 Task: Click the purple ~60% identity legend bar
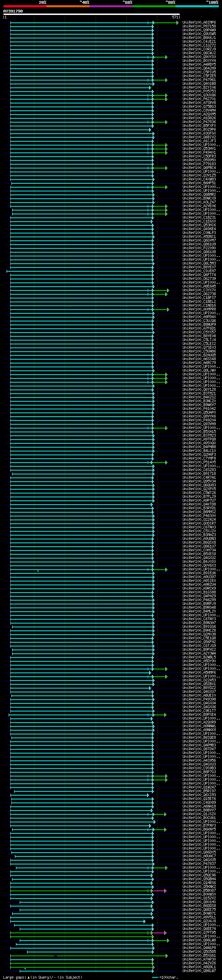pyautogui.click(x=111, y=6)
